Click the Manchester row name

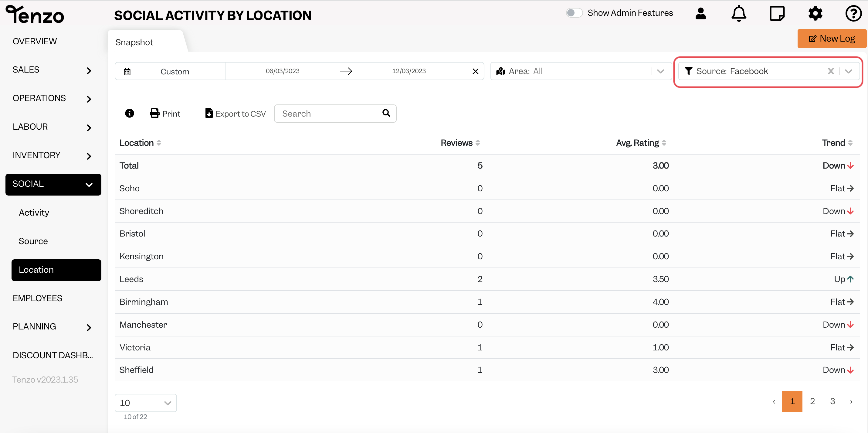click(x=143, y=325)
